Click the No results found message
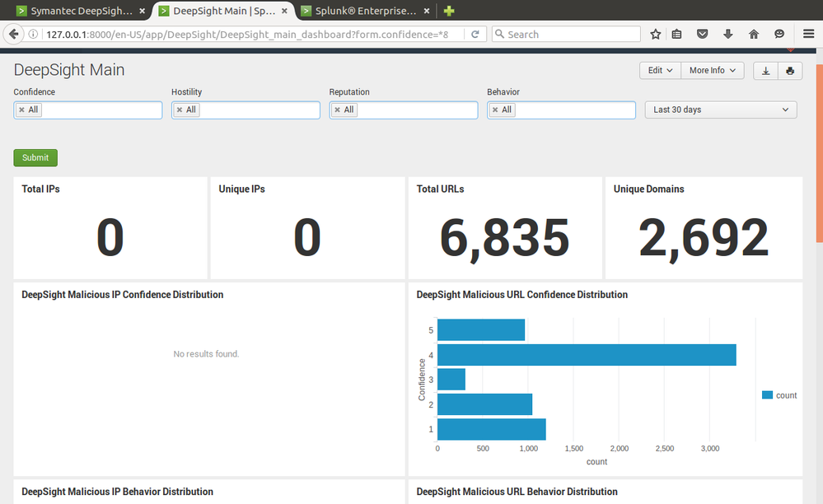Screen dimensions: 823x504 (x=206, y=354)
